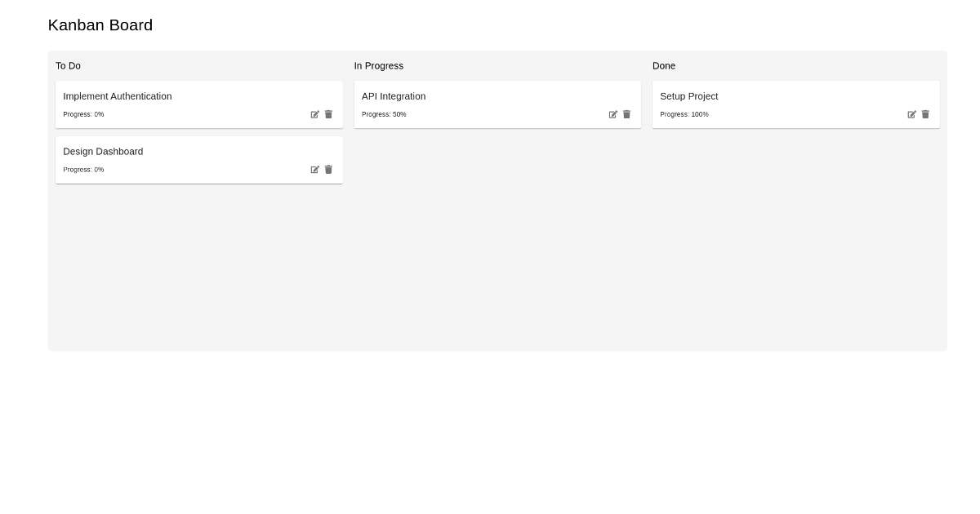Click the trash icon on Implement Authentication

(x=328, y=114)
